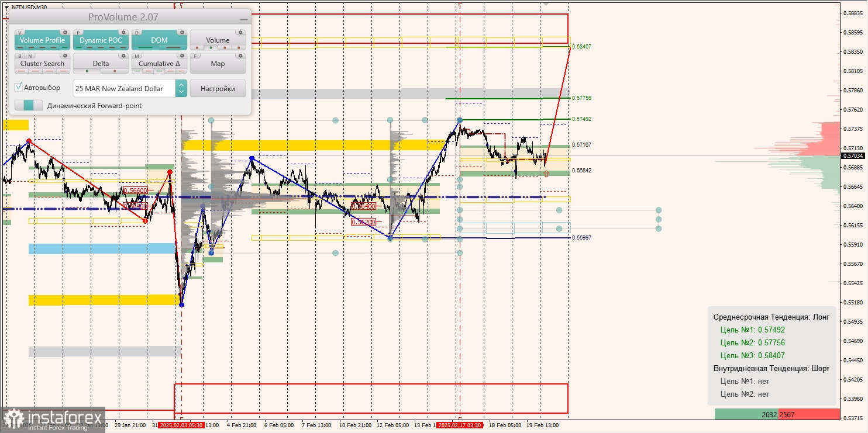This screenshot has width=868, height=433.
Task: Click the B hotkey badge on Cluster Search
Action: 20,56
